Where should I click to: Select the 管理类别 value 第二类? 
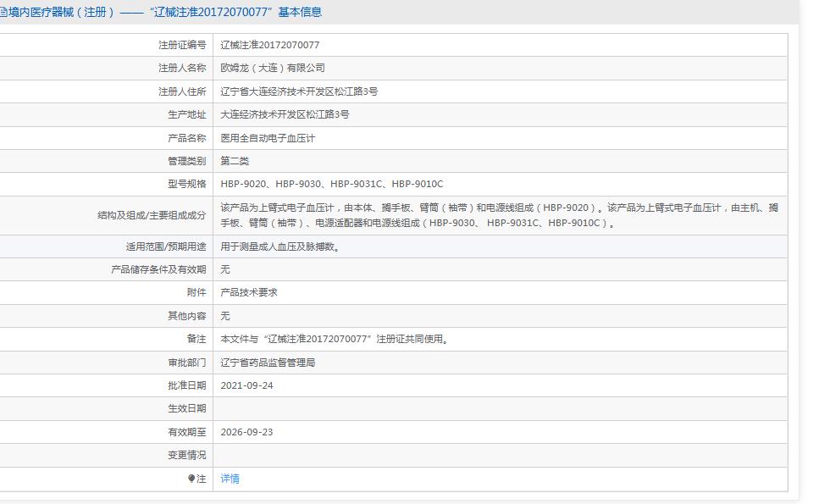coord(231,160)
